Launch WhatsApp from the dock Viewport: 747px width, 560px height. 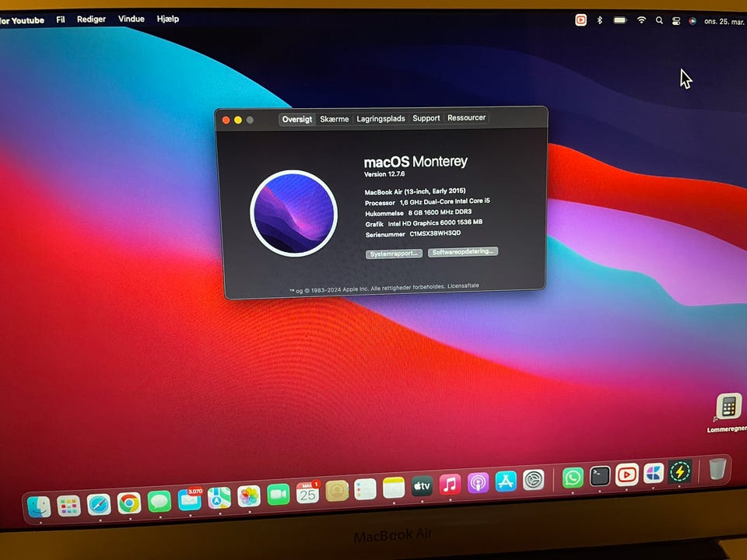(x=573, y=477)
